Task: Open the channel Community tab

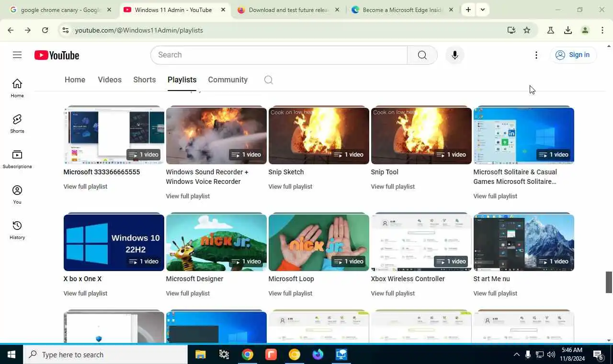Action: (228, 80)
